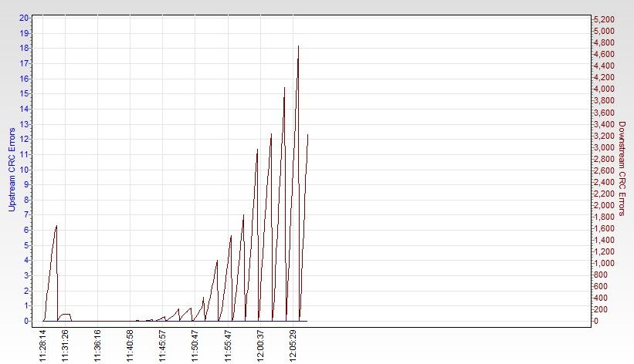The width and height of the screenshot is (634, 364).
Task: Select the 12:00:37 time label
Action: tap(260, 345)
